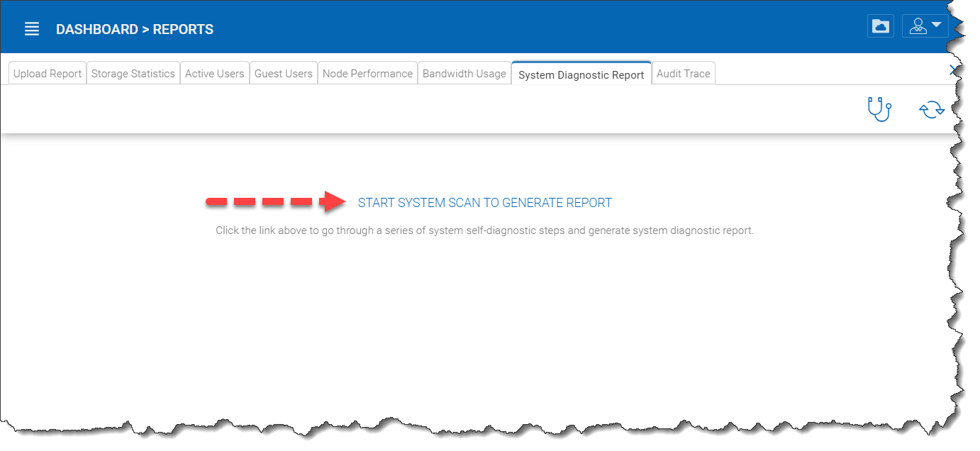This screenshot has width=980, height=451.
Task: Open the Active Users tab
Action: click(215, 73)
